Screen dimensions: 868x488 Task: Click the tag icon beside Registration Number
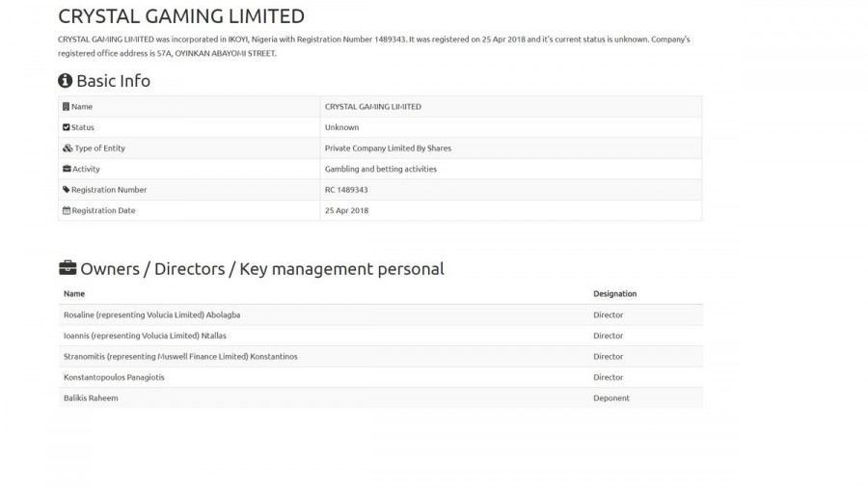[x=67, y=190]
